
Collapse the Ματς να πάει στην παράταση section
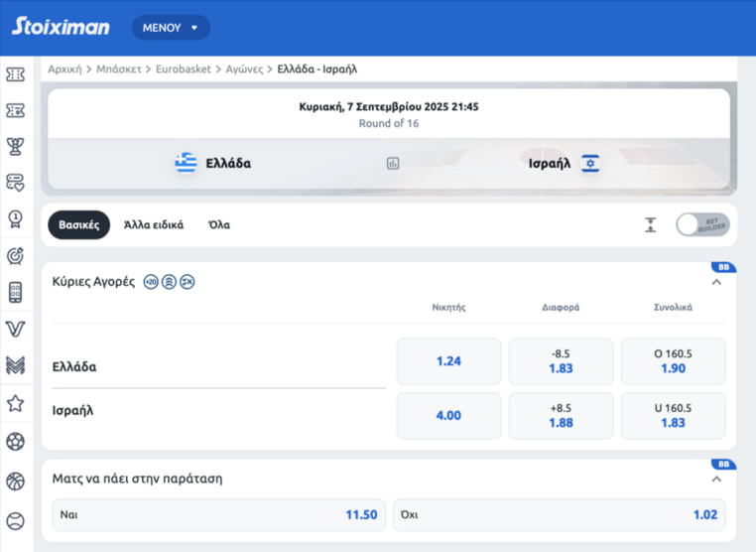[x=716, y=479]
